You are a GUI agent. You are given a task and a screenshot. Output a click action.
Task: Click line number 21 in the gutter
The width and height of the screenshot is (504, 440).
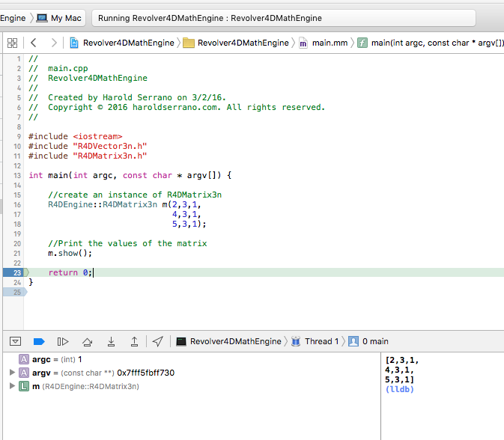17,253
